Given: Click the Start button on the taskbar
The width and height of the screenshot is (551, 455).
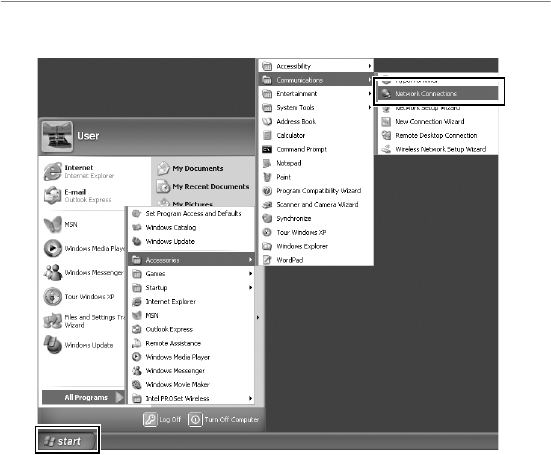Looking at the screenshot, I should pos(67,441).
